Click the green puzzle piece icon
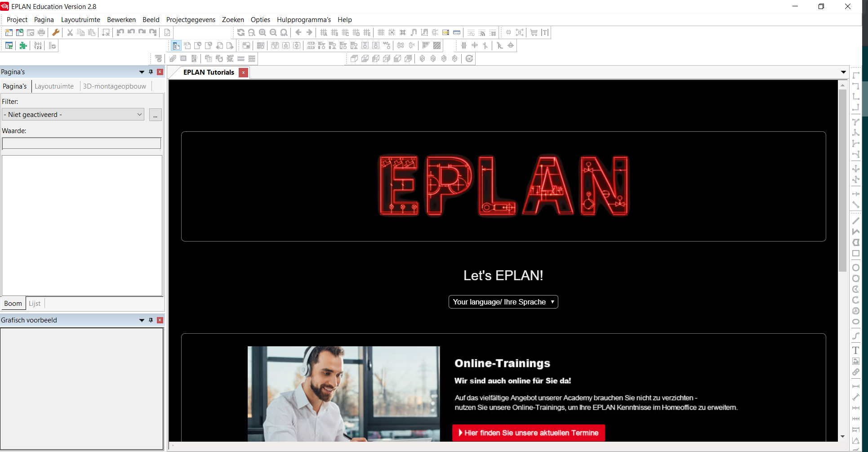The height and width of the screenshot is (452, 868). [x=23, y=45]
